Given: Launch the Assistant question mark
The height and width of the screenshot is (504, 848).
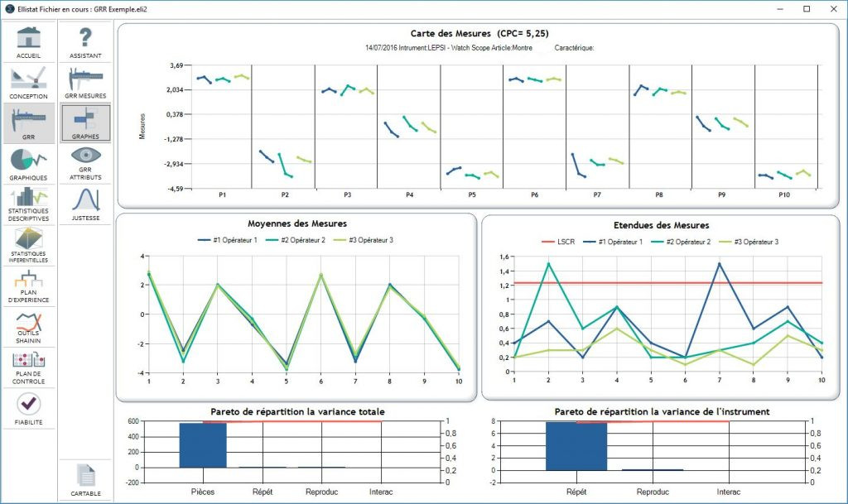Looking at the screenshot, I should click(85, 42).
